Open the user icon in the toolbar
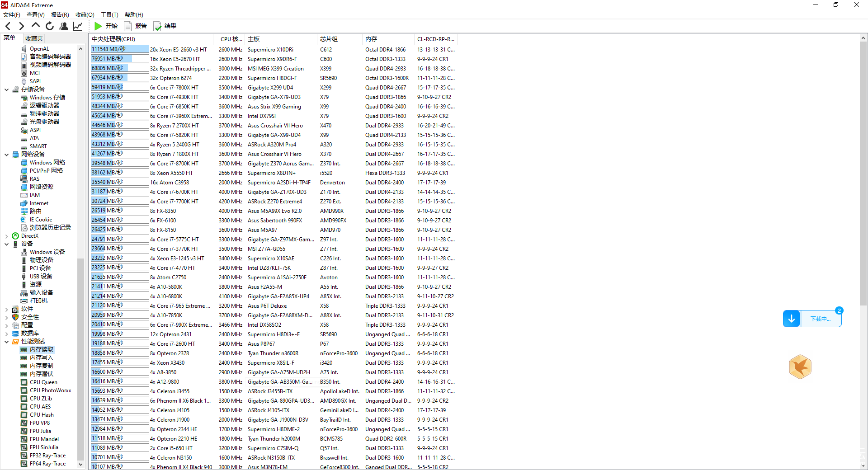868x470 pixels. (x=64, y=26)
